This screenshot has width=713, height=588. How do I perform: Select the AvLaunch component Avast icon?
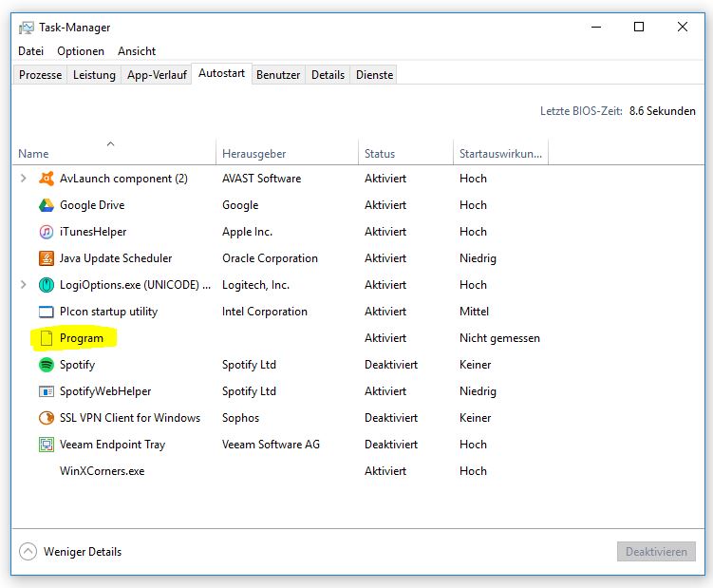pyautogui.click(x=47, y=179)
